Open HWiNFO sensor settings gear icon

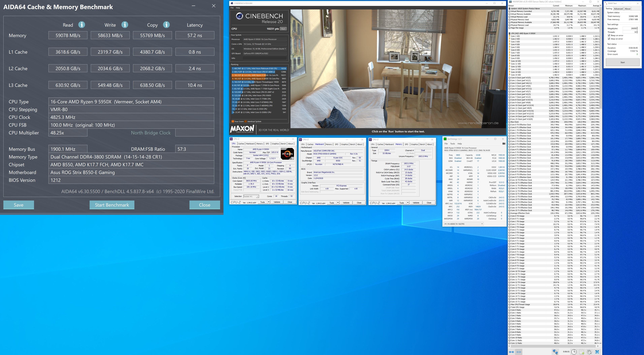pos(589,352)
